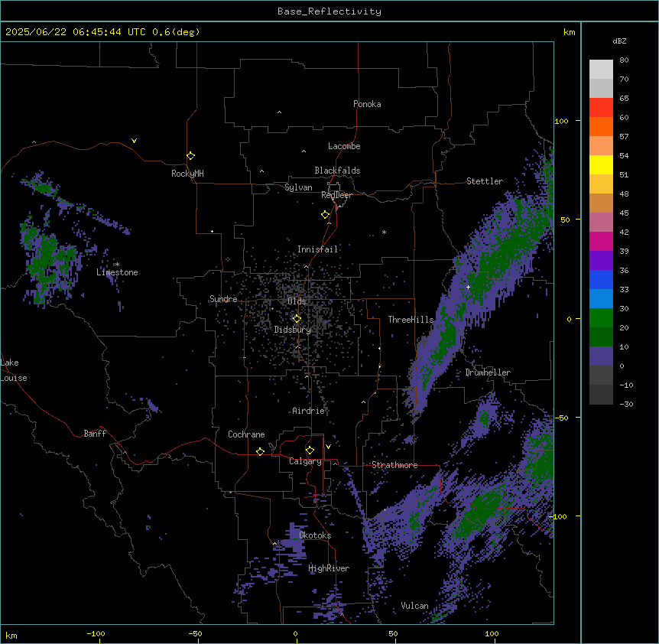659x644 pixels.
Task: Click the white asterisk marker east of Innisfail
Action: 384,232
